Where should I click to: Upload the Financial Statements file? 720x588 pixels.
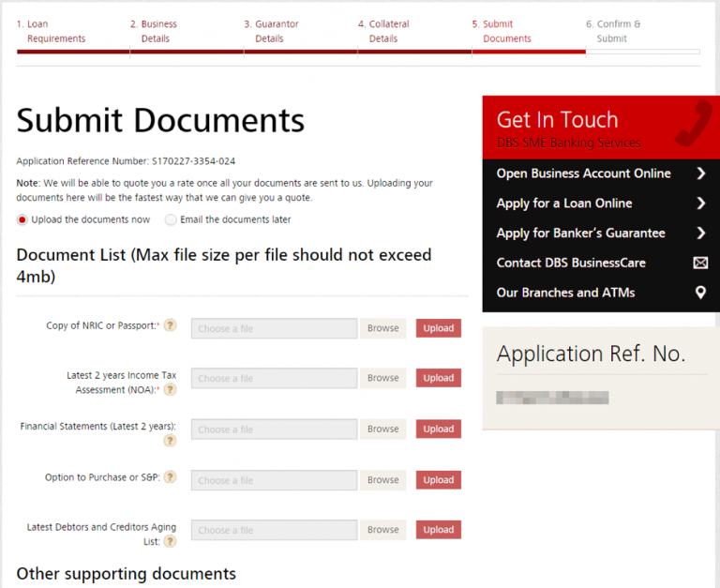pos(439,430)
